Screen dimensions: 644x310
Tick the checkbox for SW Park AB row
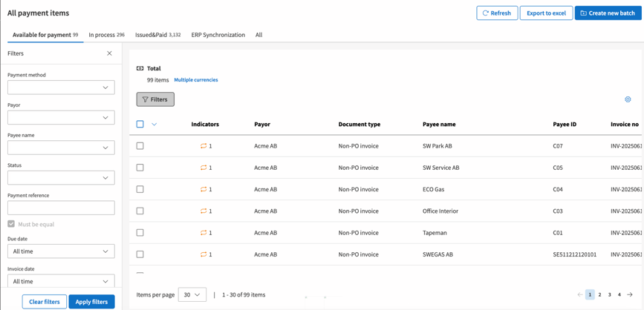tap(140, 146)
